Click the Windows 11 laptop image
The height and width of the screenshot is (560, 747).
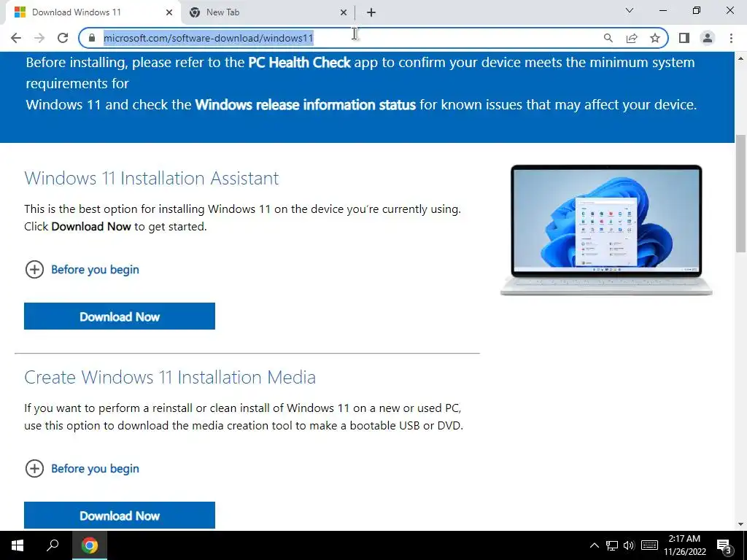point(606,230)
